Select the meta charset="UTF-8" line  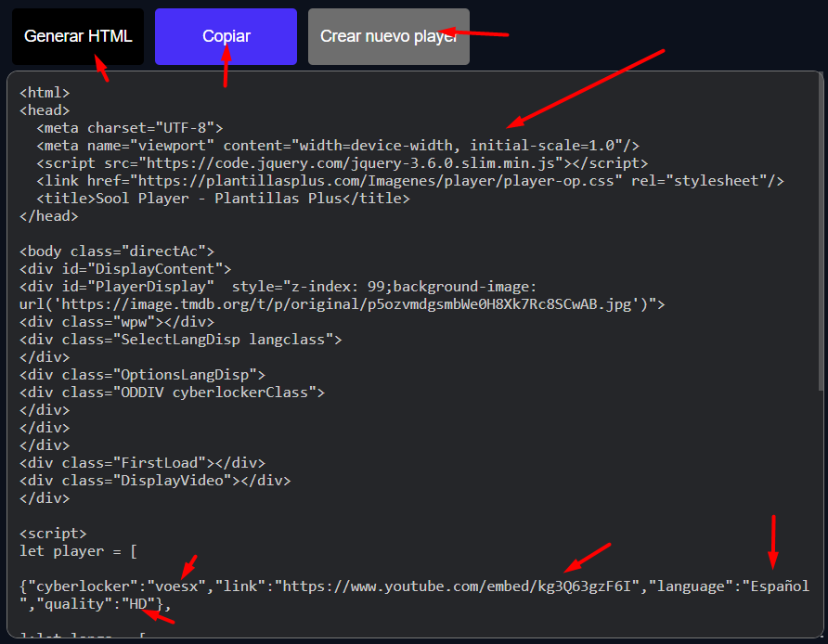coord(130,128)
